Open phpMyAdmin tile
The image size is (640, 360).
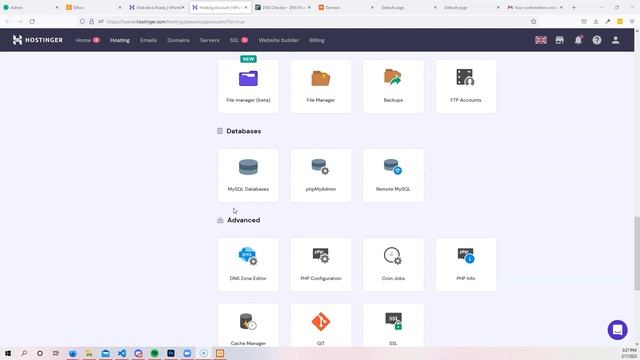(x=321, y=176)
